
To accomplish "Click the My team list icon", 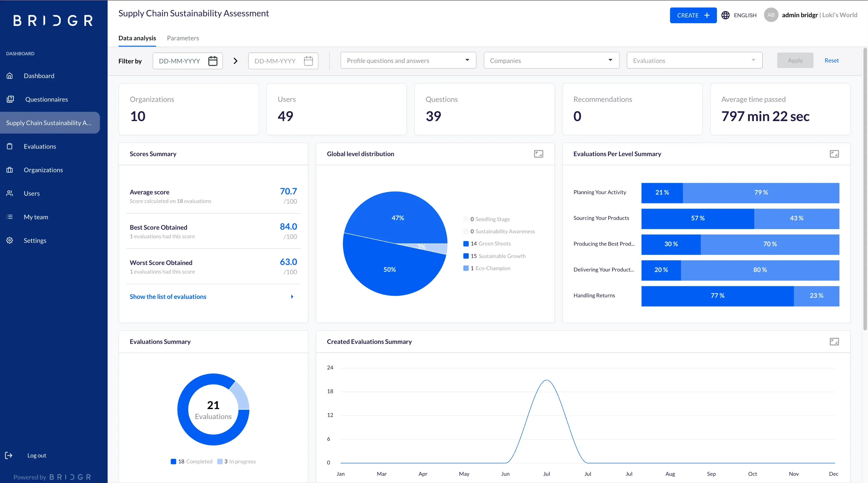I will coord(10,217).
